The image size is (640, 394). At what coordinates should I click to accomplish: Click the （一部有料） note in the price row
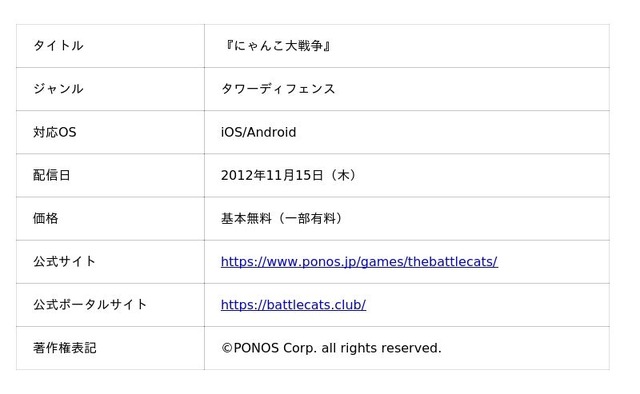point(309,219)
